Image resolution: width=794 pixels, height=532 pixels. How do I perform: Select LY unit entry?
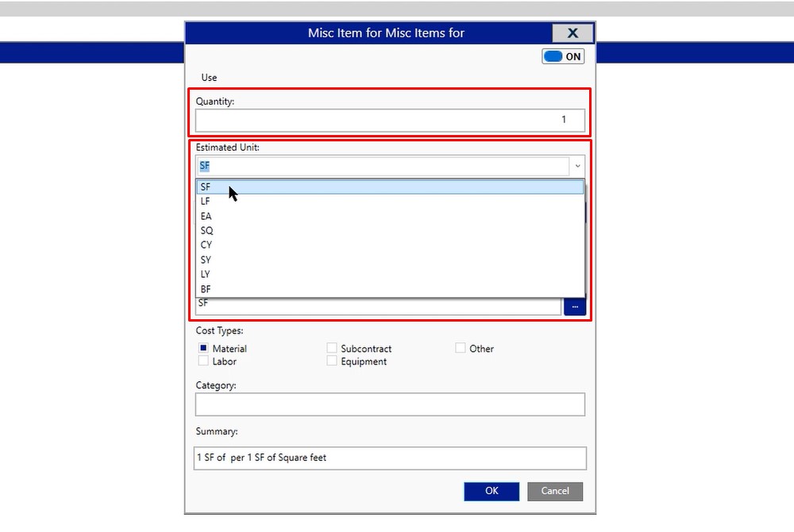click(x=389, y=274)
